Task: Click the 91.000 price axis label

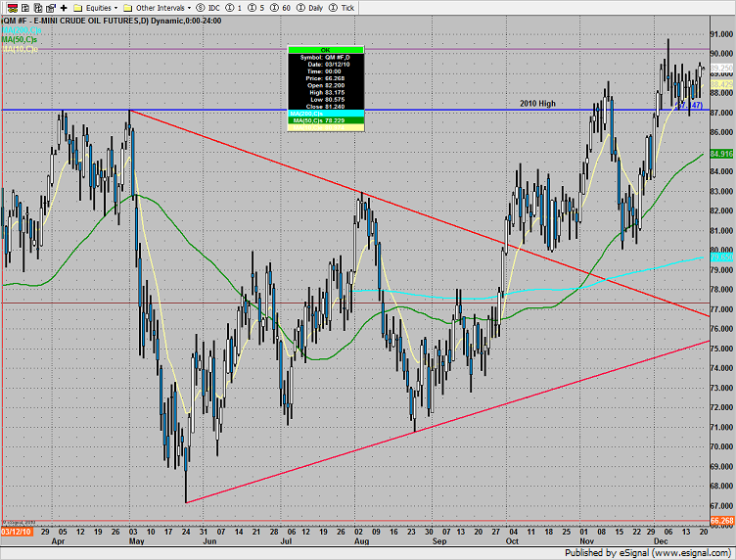Action: 722,34
